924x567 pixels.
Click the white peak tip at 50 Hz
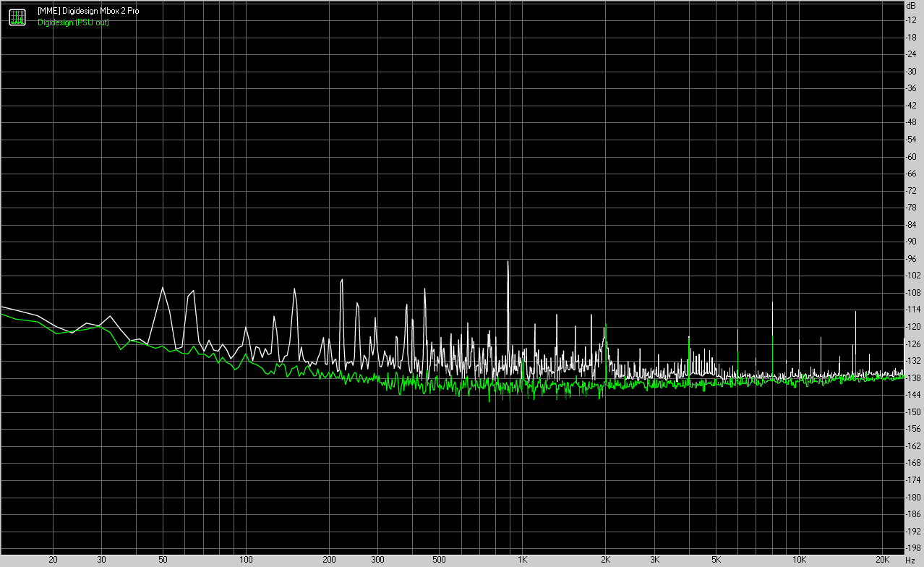[163, 287]
